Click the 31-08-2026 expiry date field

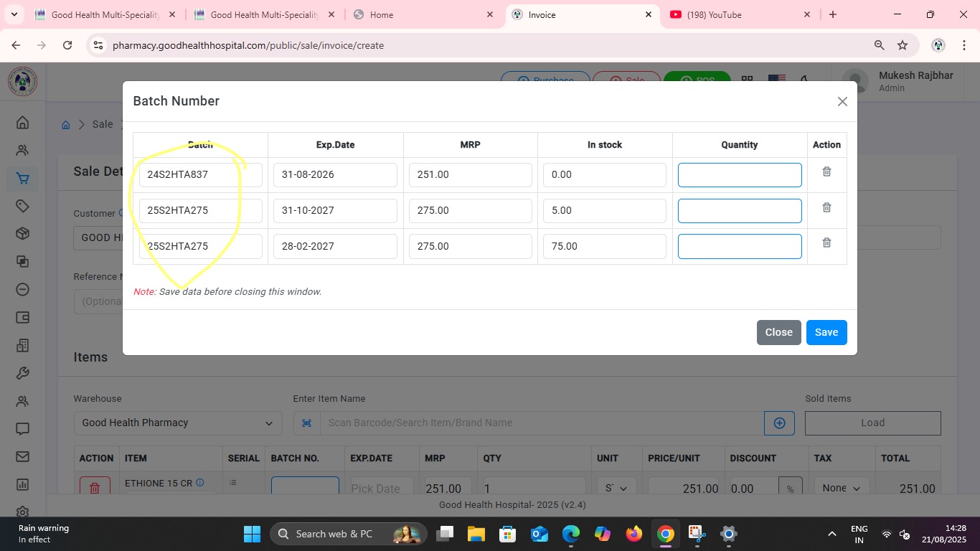pos(335,175)
